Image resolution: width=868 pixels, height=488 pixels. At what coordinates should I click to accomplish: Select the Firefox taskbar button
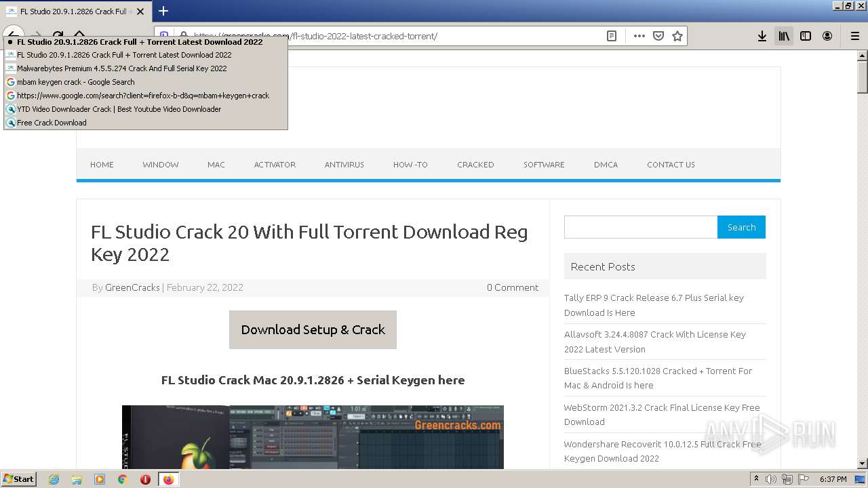tap(168, 479)
